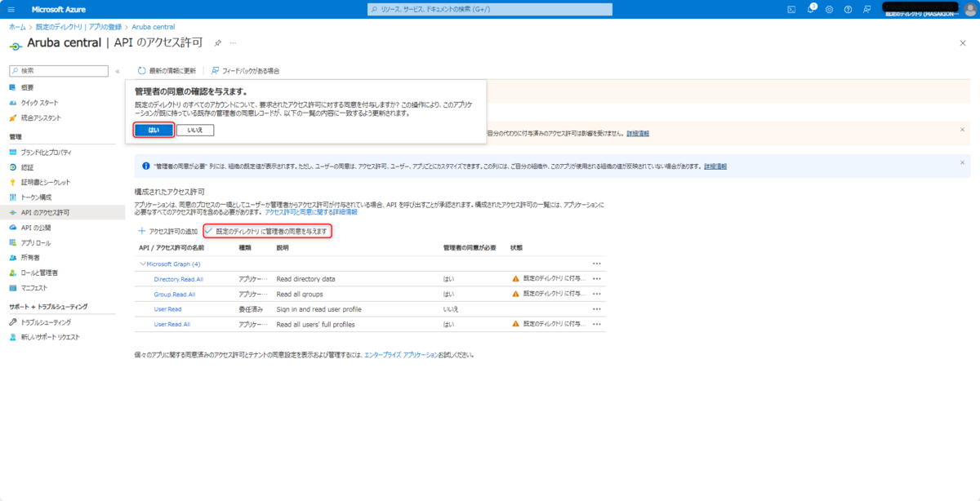
Task: Click 'Read all groups' description cell
Action: tap(301, 294)
